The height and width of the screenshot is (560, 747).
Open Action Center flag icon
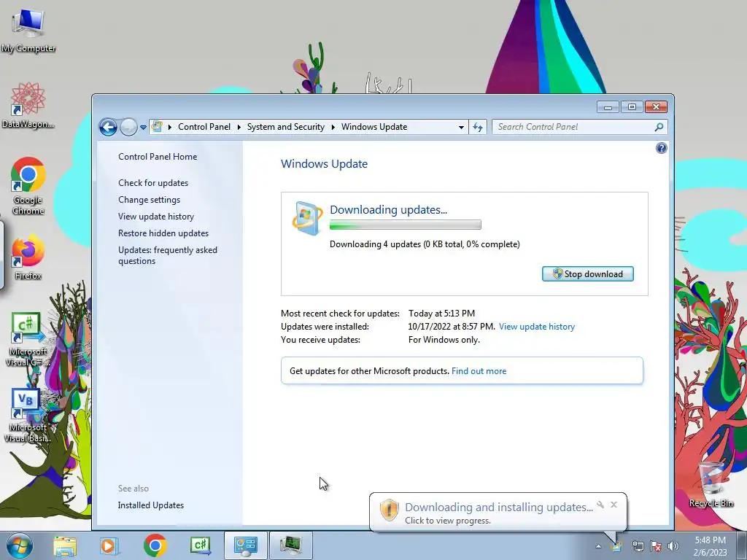656,546
